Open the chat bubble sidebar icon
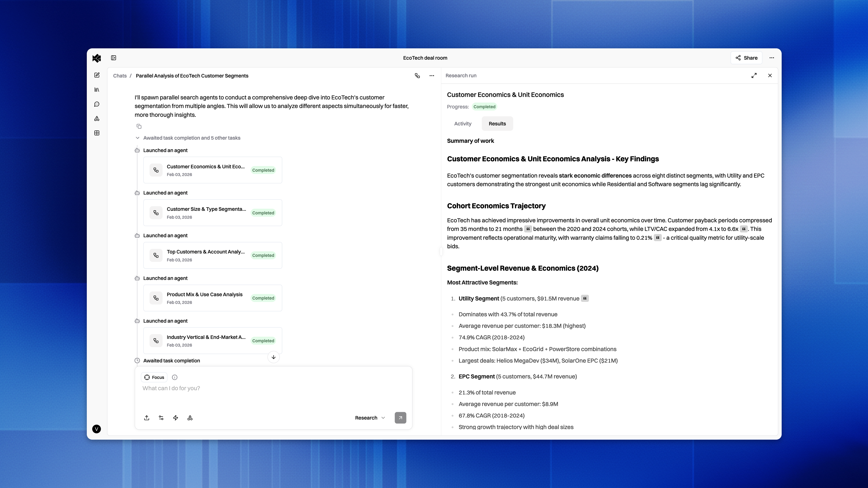 click(97, 104)
